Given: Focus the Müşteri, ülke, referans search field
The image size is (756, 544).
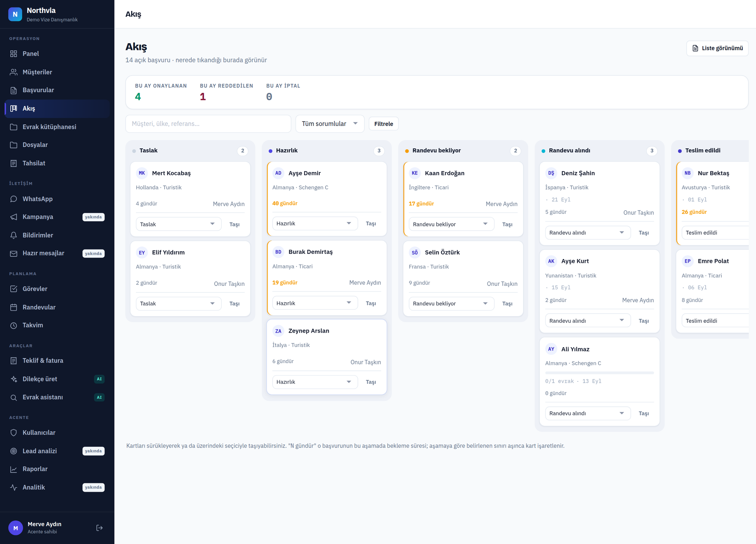Looking at the screenshot, I should [208, 124].
